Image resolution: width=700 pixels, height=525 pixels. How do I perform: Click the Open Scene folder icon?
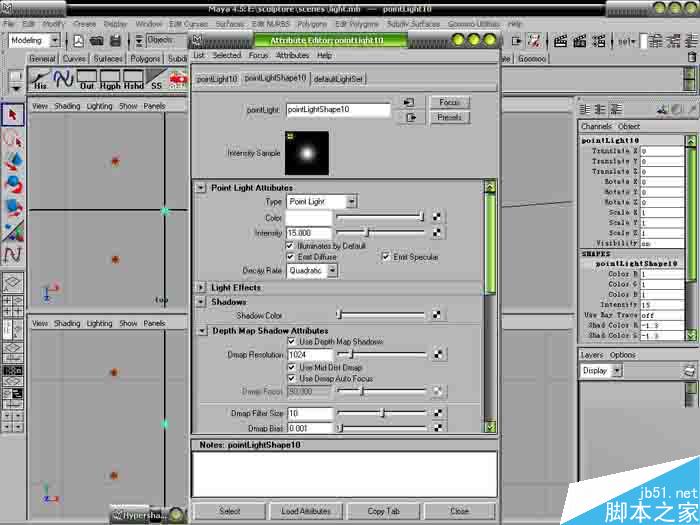click(x=96, y=41)
